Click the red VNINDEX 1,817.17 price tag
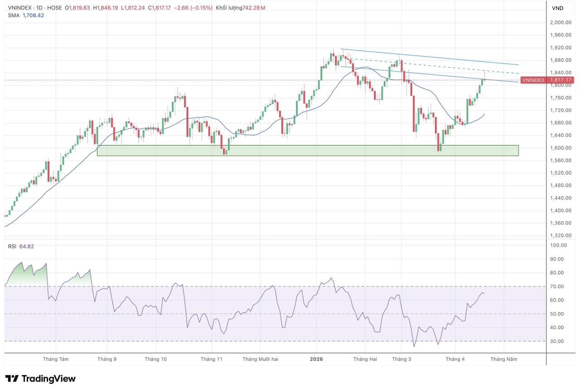 click(547, 80)
